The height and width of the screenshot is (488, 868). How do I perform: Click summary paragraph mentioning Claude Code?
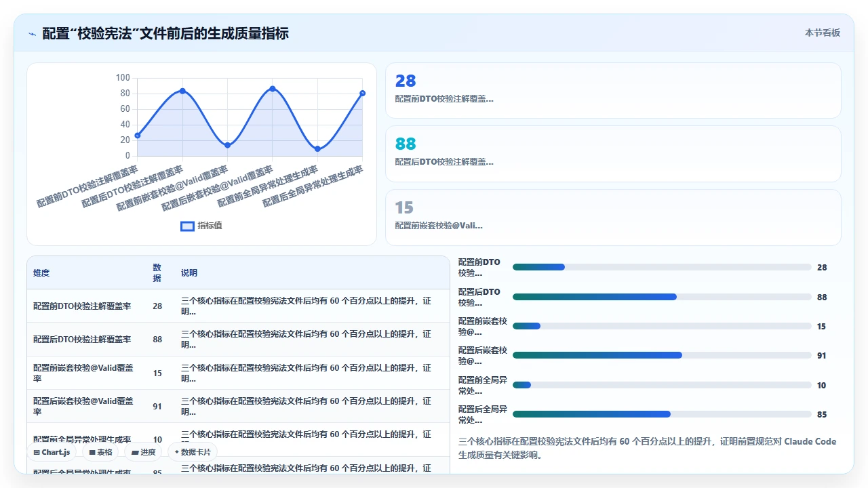(648, 448)
